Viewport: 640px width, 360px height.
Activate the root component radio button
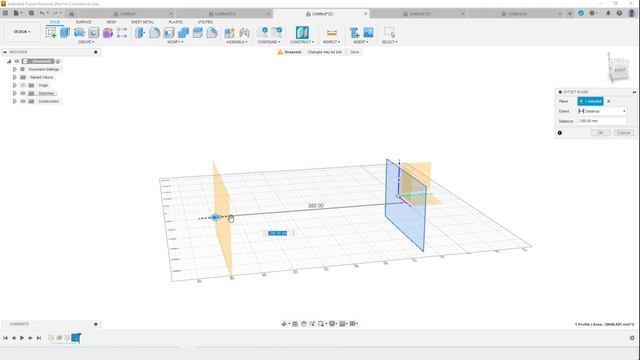pyautogui.click(x=58, y=62)
